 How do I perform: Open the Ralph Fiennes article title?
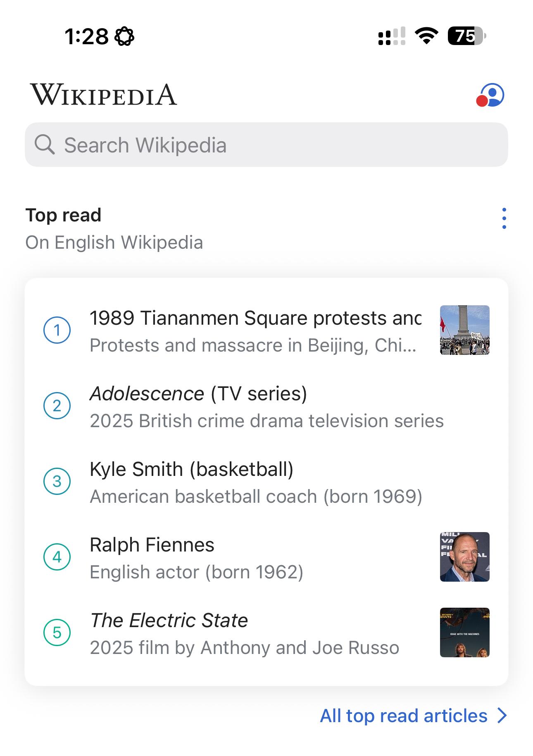coord(152,544)
